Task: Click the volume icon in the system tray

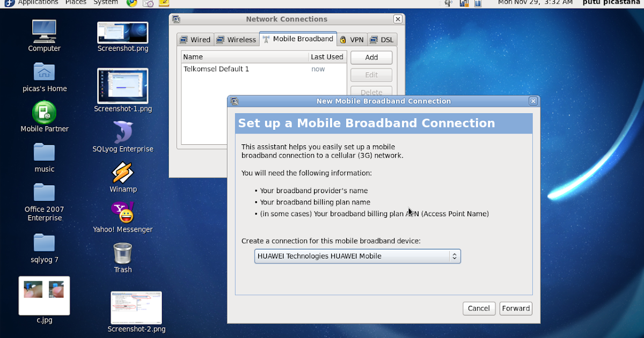Action: [x=447, y=3]
